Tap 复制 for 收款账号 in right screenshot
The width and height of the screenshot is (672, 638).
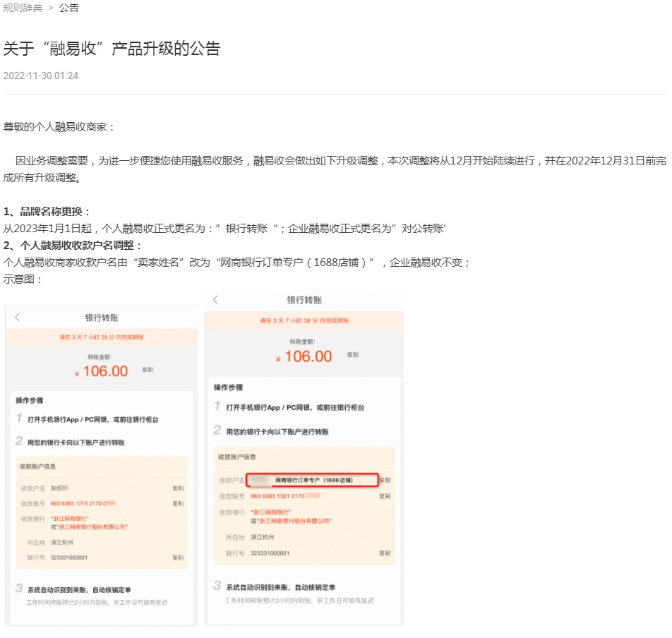[x=385, y=496]
